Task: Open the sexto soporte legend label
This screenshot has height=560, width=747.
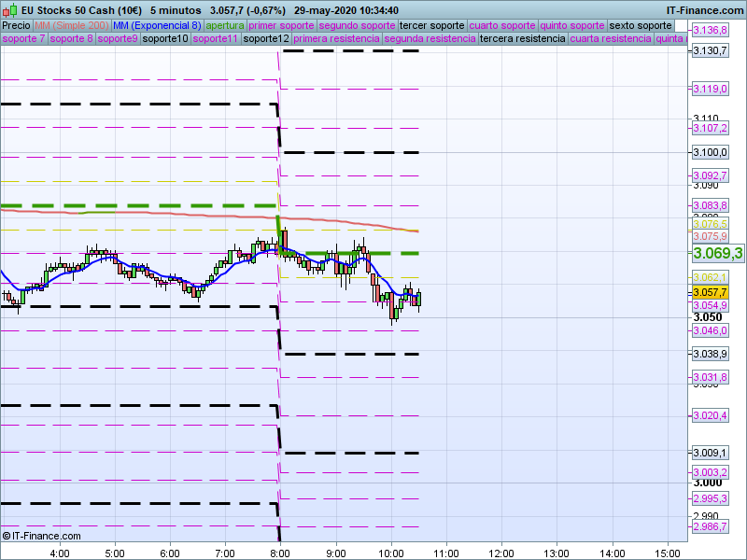Action: pyautogui.click(x=647, y=25)
